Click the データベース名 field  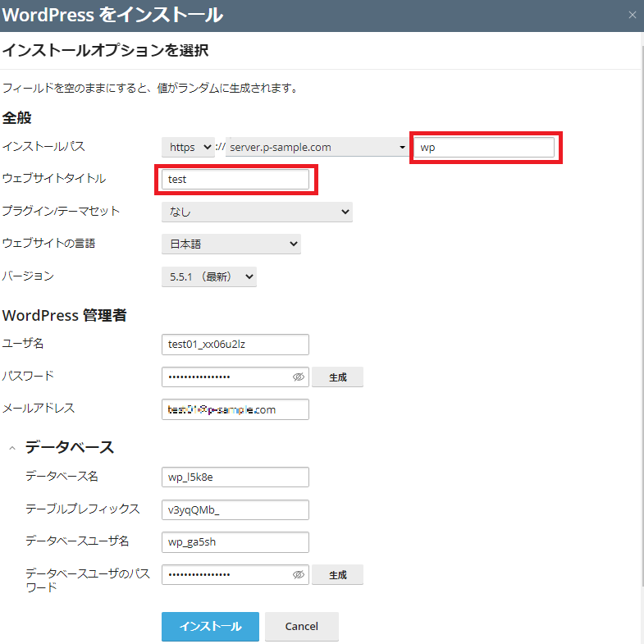pos(236,477)
